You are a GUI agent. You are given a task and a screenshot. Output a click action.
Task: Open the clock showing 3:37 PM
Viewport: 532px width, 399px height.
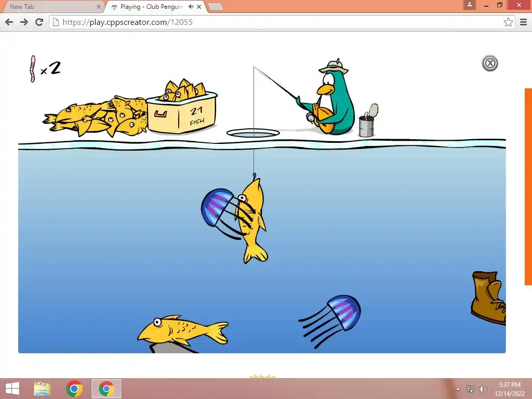click(509, 389)
